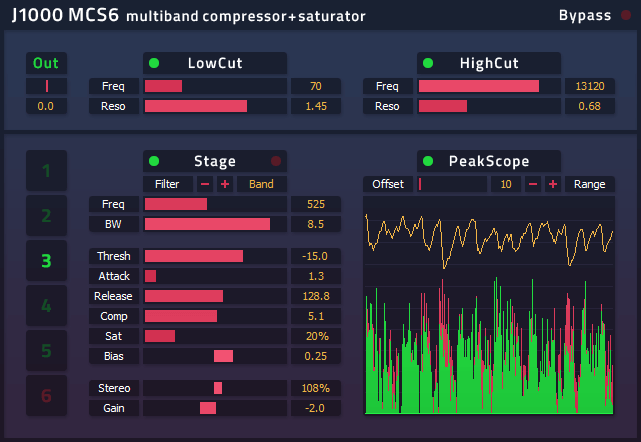Open the Band filter type selector
641x442 pixels.
click(x=262, y=184)
